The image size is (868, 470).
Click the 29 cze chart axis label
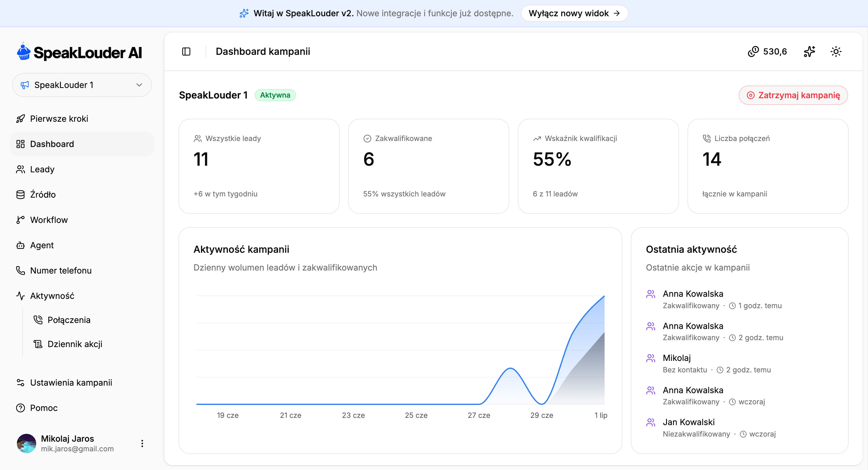[x=542, y=415]
